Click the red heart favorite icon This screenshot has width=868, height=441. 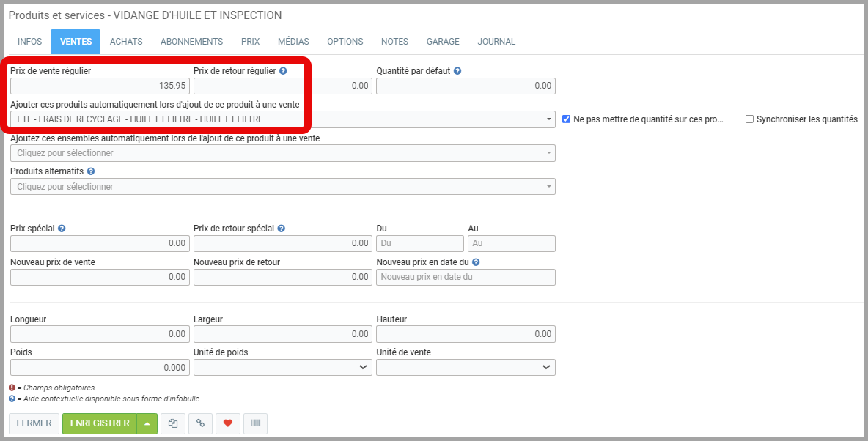click(x=228, y=423)
